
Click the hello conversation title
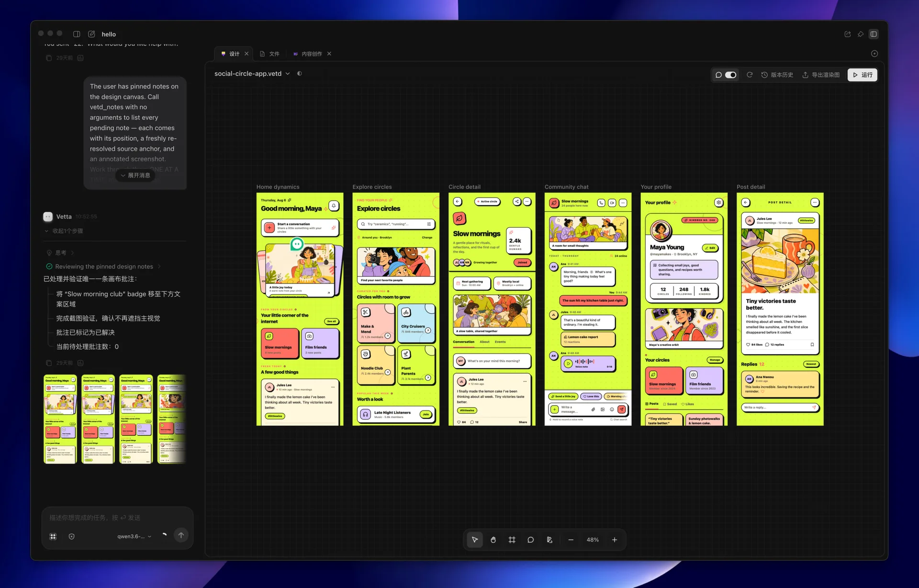109,34
